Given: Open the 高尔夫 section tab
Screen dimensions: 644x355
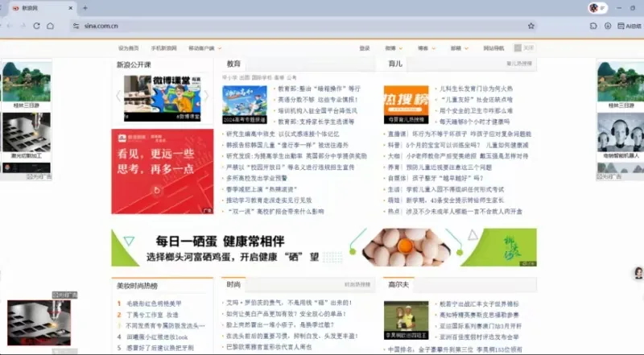Looking at the screenshot, I should click(x=398, y=284).
